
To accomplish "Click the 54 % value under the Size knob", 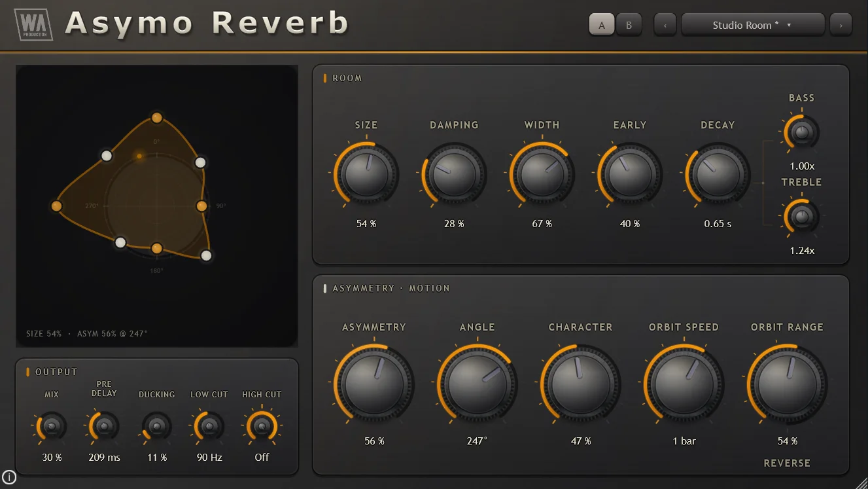I will click(366, 224).
